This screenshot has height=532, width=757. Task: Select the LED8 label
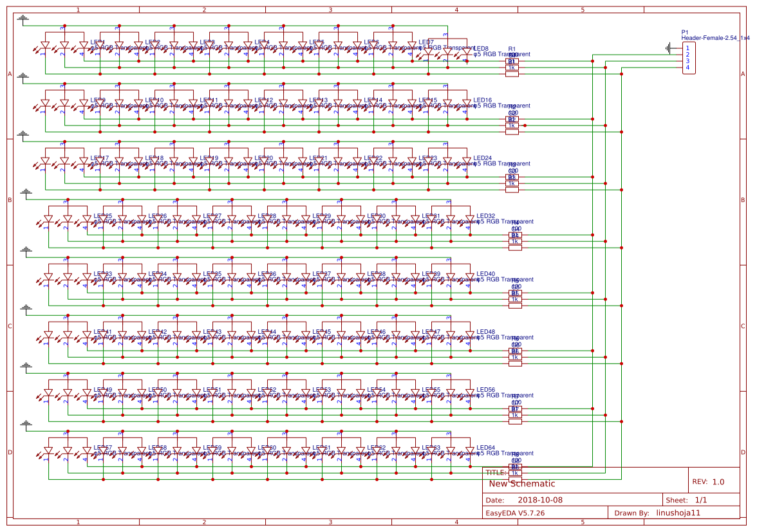coord(481,49)
